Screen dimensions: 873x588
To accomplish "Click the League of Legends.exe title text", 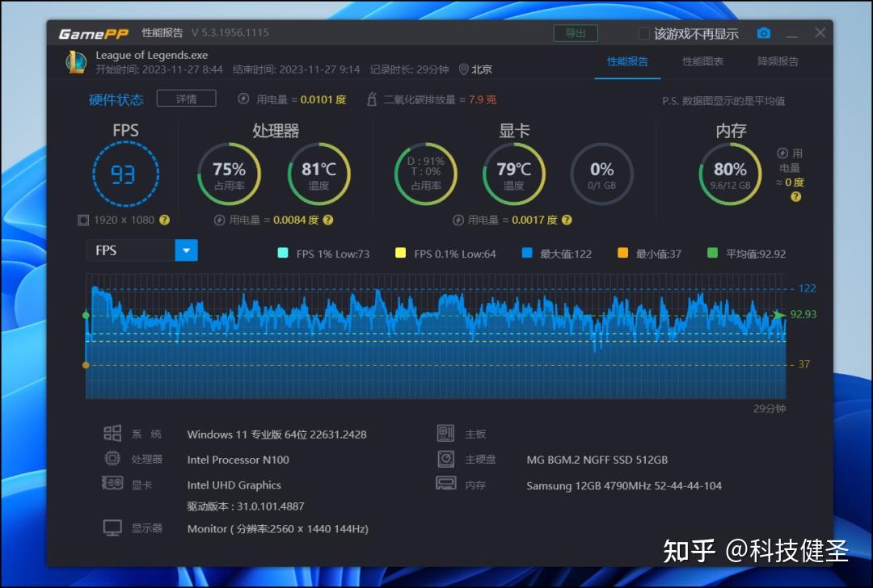I will (151, 55).
